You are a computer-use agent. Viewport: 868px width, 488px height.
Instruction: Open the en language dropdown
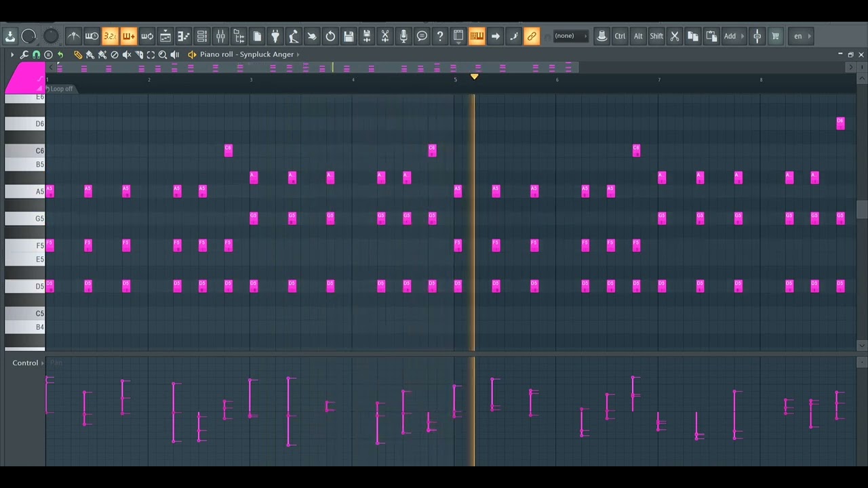[802, 36]
